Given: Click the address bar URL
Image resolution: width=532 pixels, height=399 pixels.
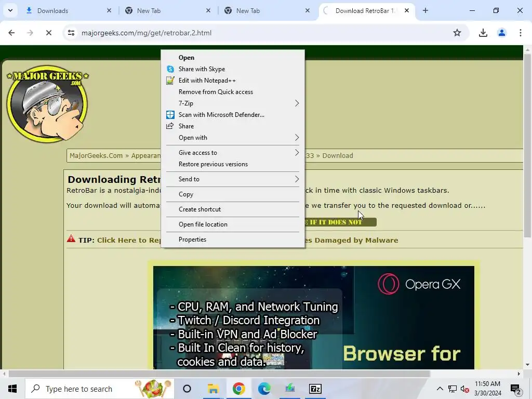Looking at the screenshot, I should 146,33.
